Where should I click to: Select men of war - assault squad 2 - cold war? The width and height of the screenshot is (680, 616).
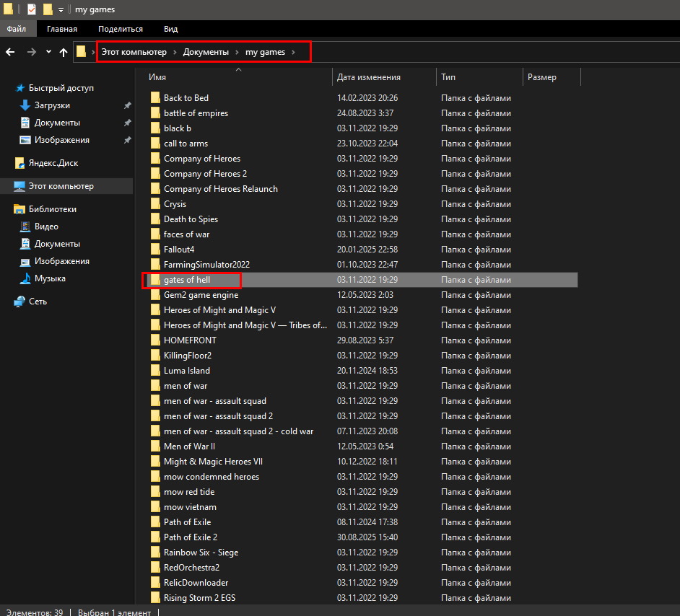238,431
